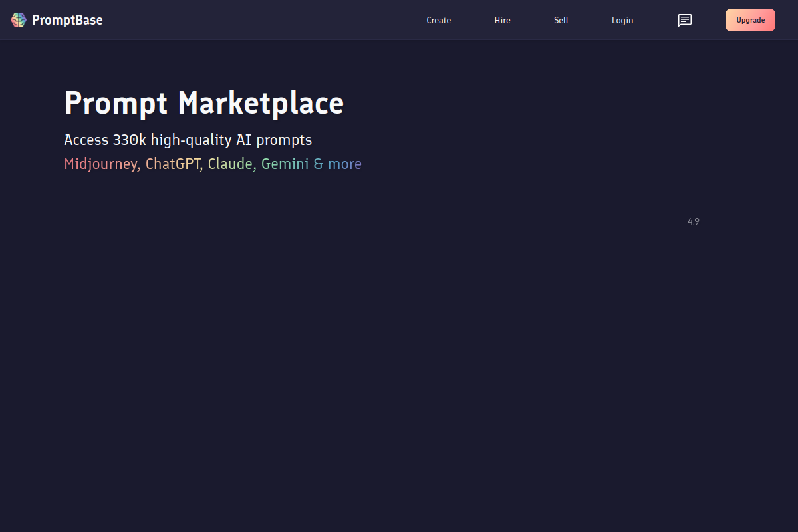
Task: Click the Gemini label
Action: coord(285,164)
